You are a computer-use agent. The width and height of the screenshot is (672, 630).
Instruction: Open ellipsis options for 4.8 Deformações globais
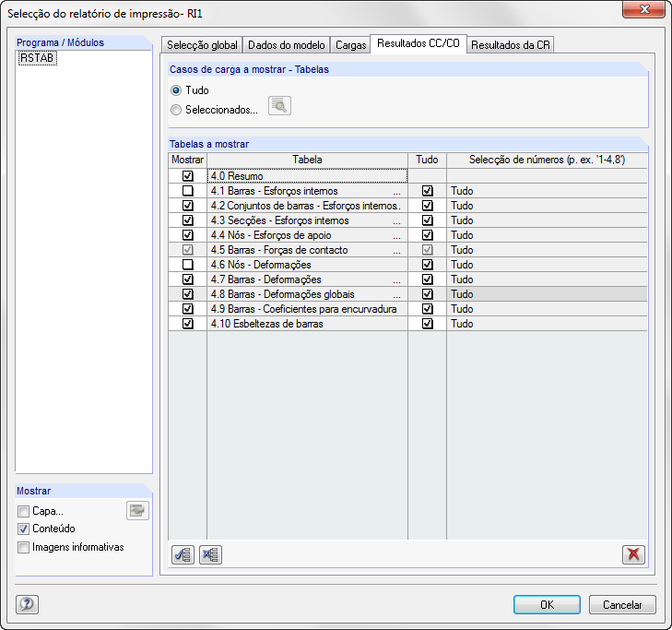point(397,294)
